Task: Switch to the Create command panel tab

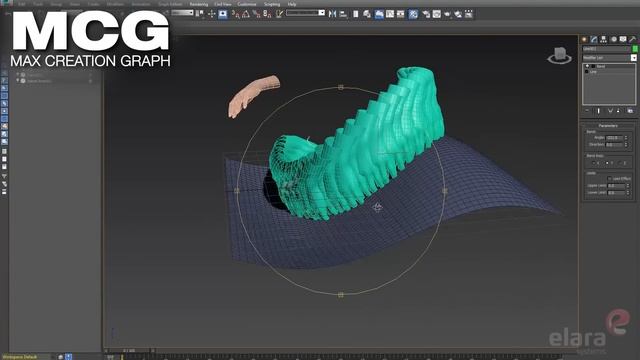Action: [x=584, y=39]
